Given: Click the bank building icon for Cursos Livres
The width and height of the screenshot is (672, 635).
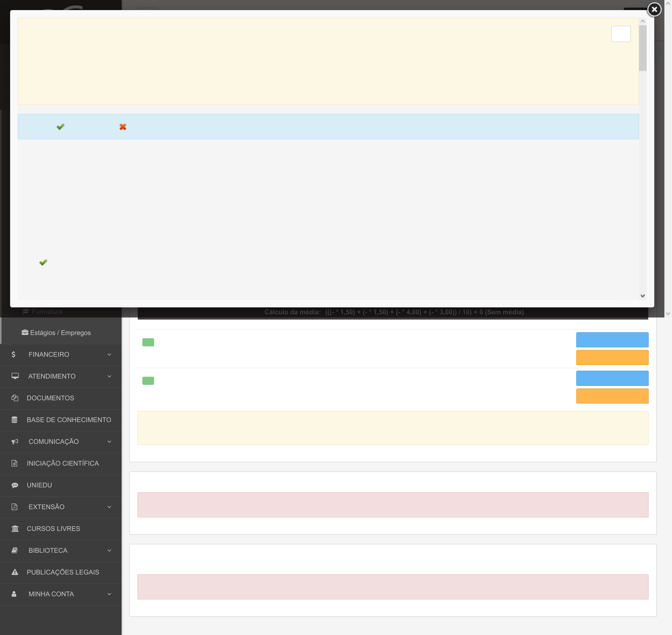Looking at the screenshot, I should [x=15, y=529].
